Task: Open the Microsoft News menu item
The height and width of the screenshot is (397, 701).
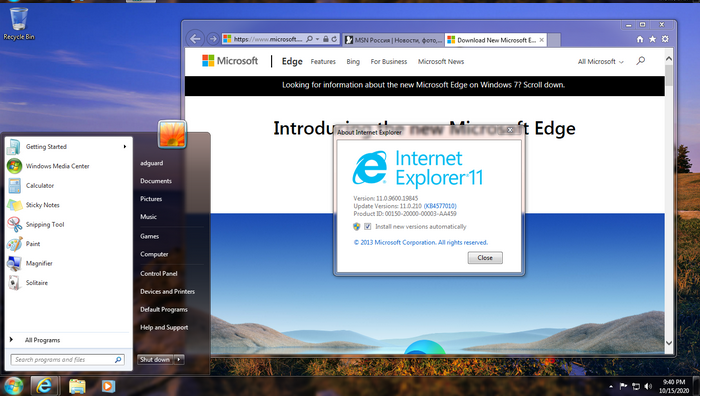Action: 441,62
